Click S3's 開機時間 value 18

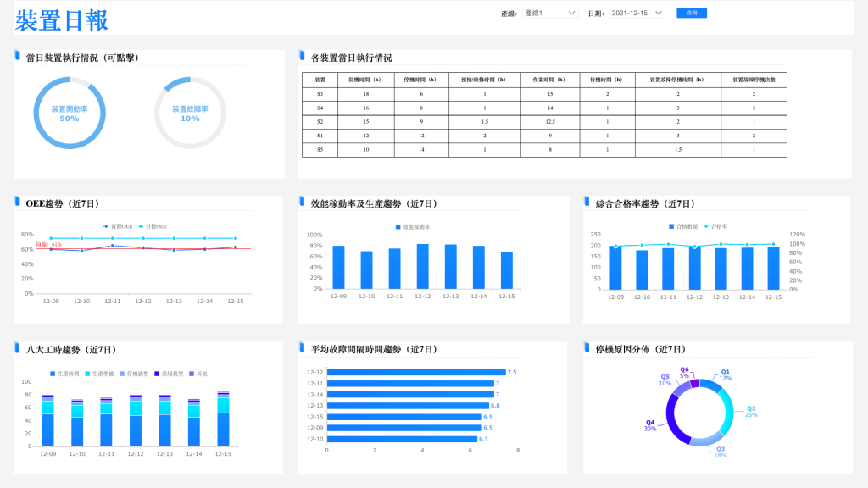366,94
